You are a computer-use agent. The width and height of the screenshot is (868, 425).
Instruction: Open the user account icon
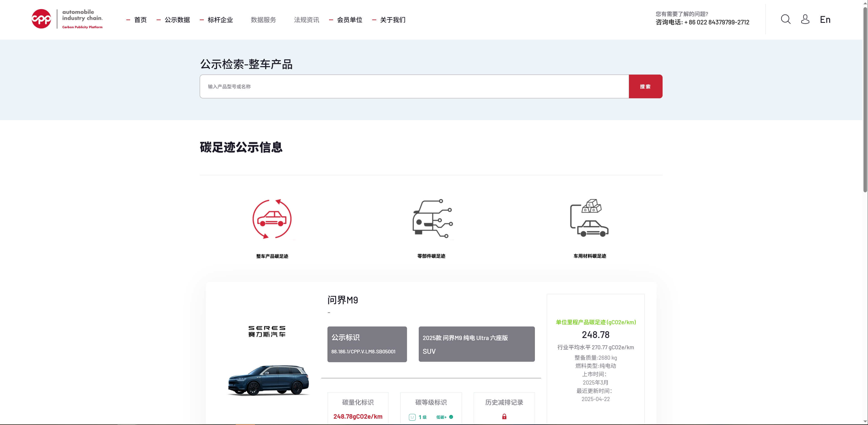point(805,19)
